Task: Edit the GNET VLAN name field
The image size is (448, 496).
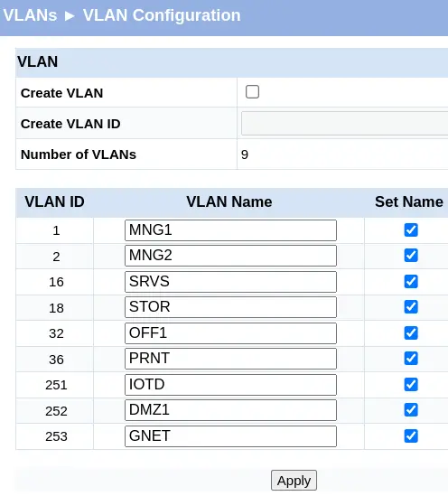Action: click(x=231, y=436)
